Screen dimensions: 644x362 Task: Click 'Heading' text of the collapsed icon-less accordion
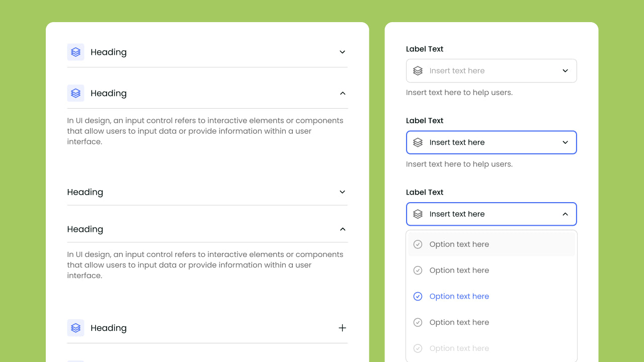point(85,192)
